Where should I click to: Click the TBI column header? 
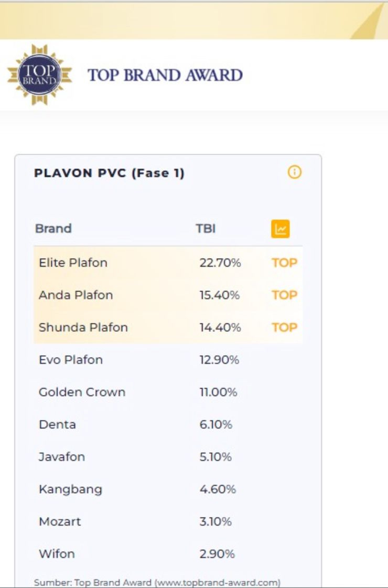(205, 228)
